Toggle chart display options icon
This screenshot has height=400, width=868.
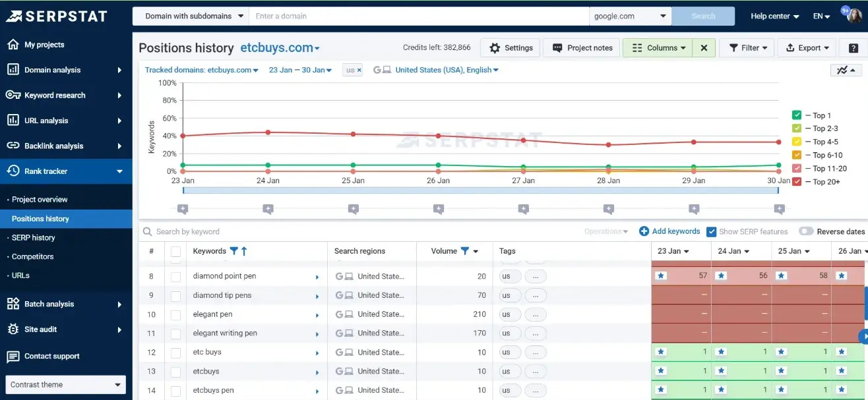point(846,70)
